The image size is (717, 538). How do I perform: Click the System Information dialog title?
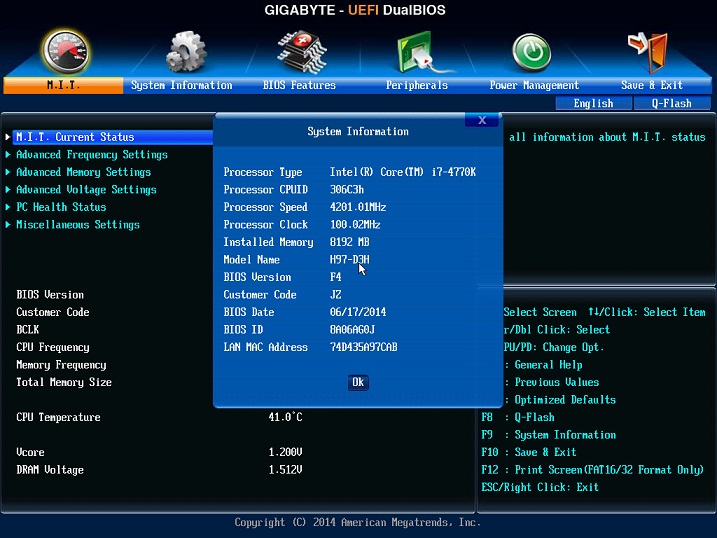(358, 132)
